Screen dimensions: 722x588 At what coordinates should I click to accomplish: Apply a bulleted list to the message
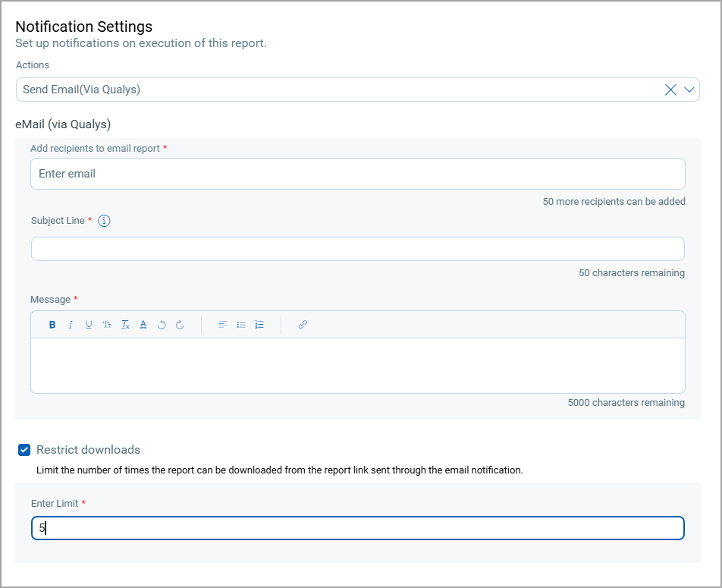tap(240, 324)
